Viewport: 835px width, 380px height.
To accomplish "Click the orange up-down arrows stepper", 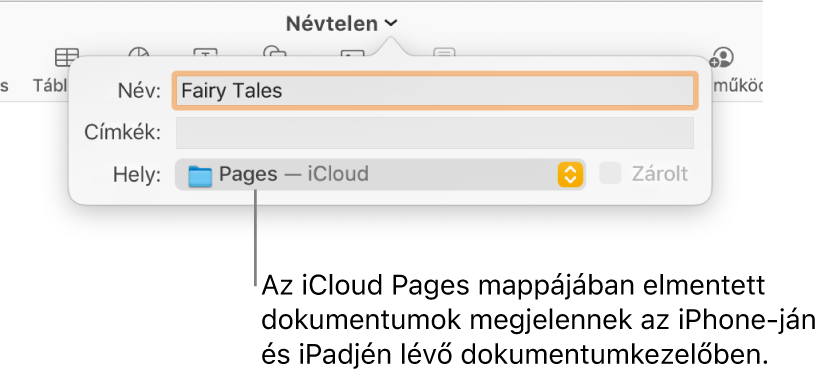I will tap(570, 174).
